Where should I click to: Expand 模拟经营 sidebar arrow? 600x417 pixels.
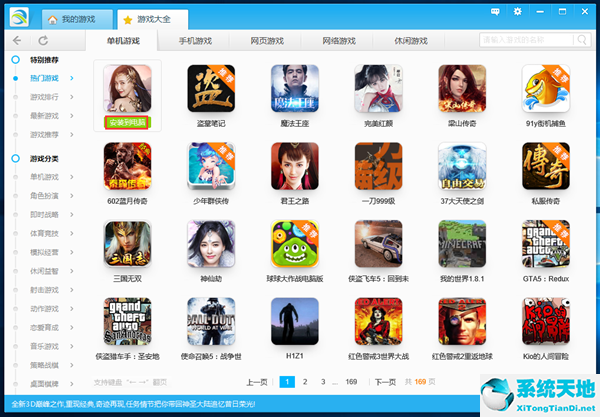72,252
